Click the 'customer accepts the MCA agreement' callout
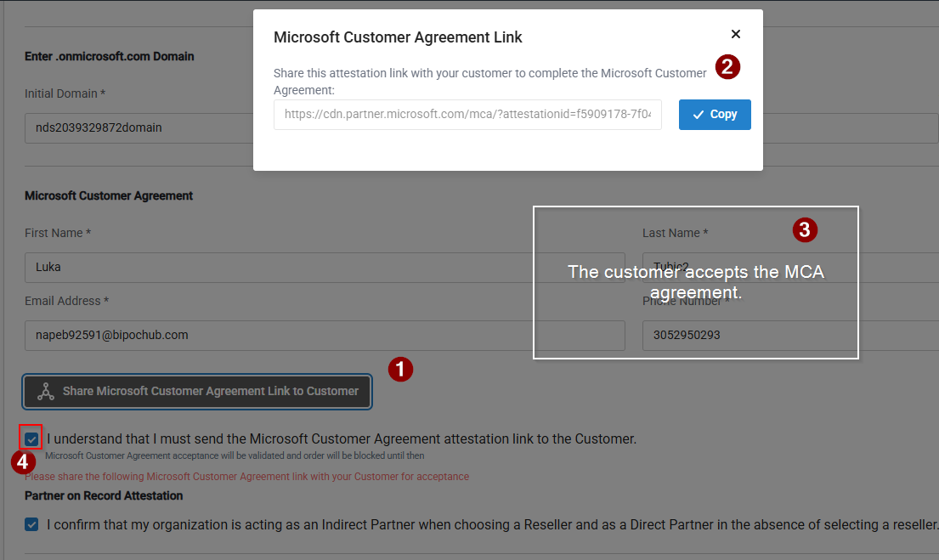The width and height of the screenshot is (939, 560). pyautogui.click(x=695, y=282)
